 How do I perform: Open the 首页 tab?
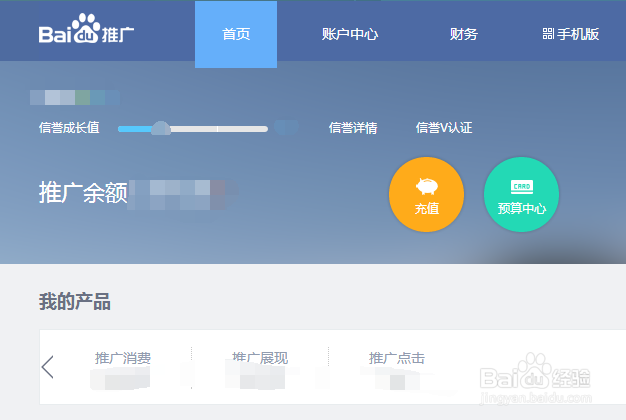pyautogui.click(x=236, y=34)
